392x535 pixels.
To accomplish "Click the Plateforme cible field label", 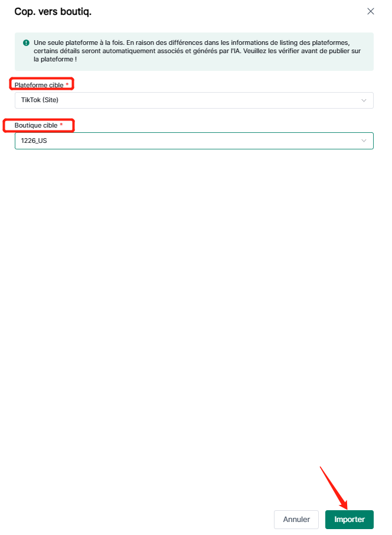I will click(39, 85).
